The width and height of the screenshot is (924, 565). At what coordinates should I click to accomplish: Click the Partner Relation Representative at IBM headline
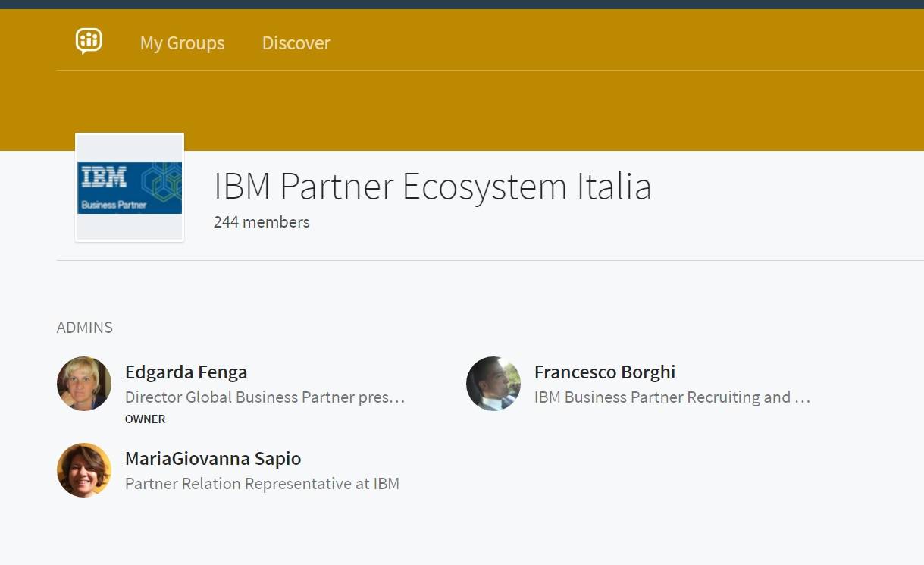[262, 484]
